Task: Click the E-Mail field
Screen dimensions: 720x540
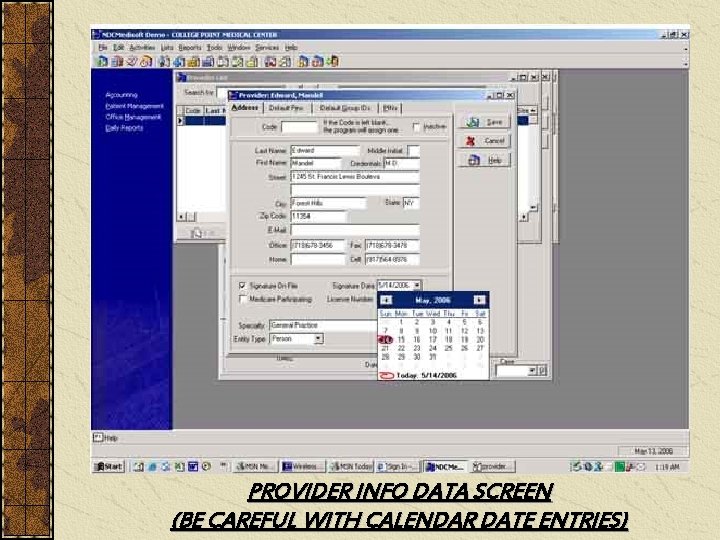Action: pyautogui.click(x=355, y=230)
